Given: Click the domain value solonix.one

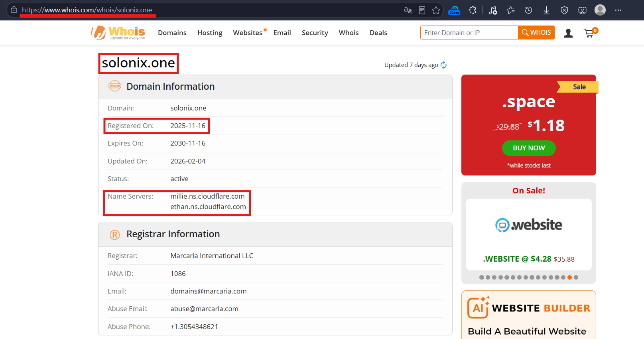Looking at the screenshot, I should coord(188,108).
